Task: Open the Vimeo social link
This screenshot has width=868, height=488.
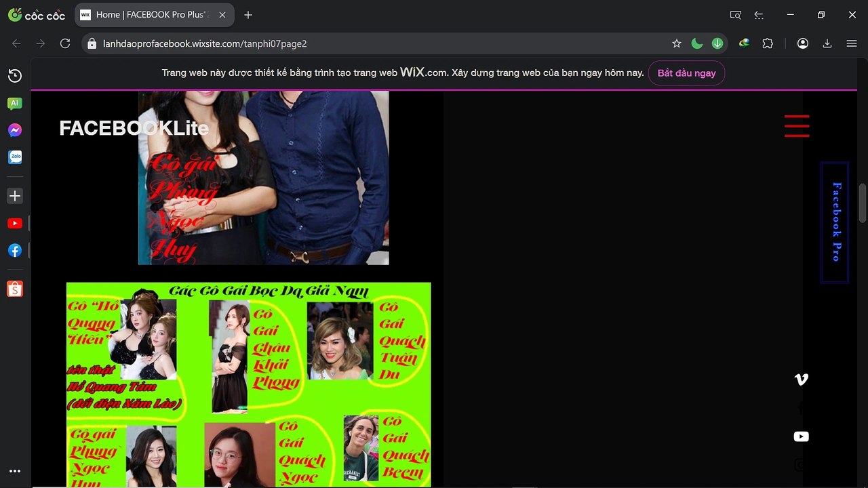Action: (x=801, y=380)
